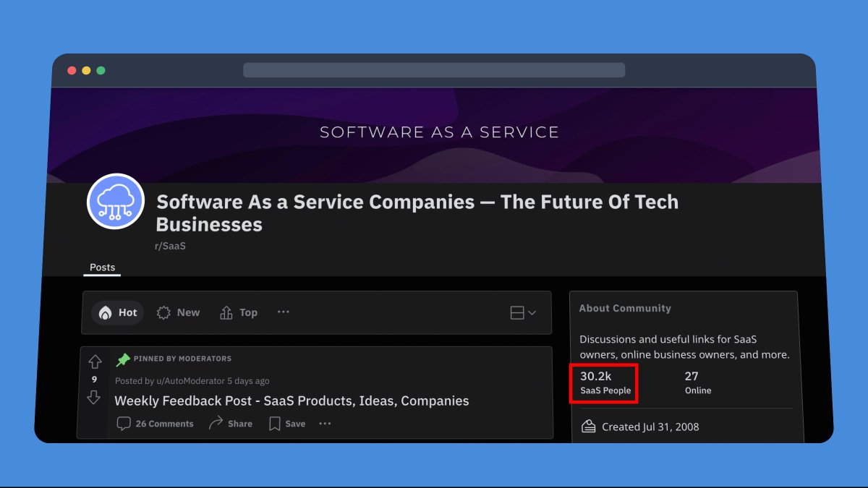
Task: Open more sort options ellipsis
Action: tap(284, 312)
